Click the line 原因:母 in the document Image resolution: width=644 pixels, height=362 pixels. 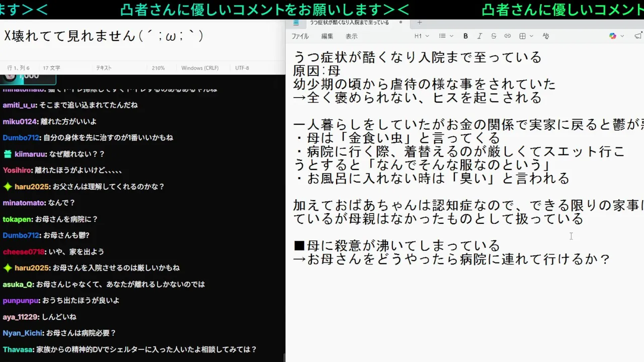tap(317, 70)
